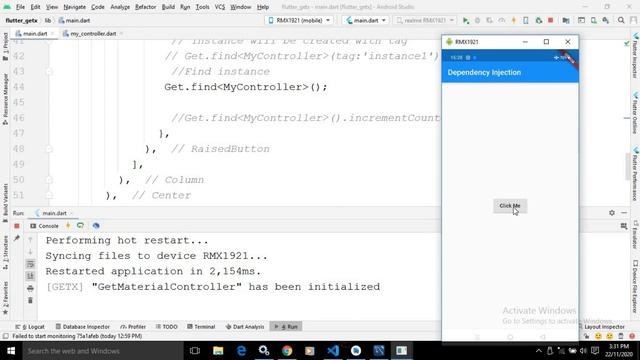Viewport: 640px width, 360px height.
Task: Open Dart Analysis tool window
Action: click(x=245, y=327)
